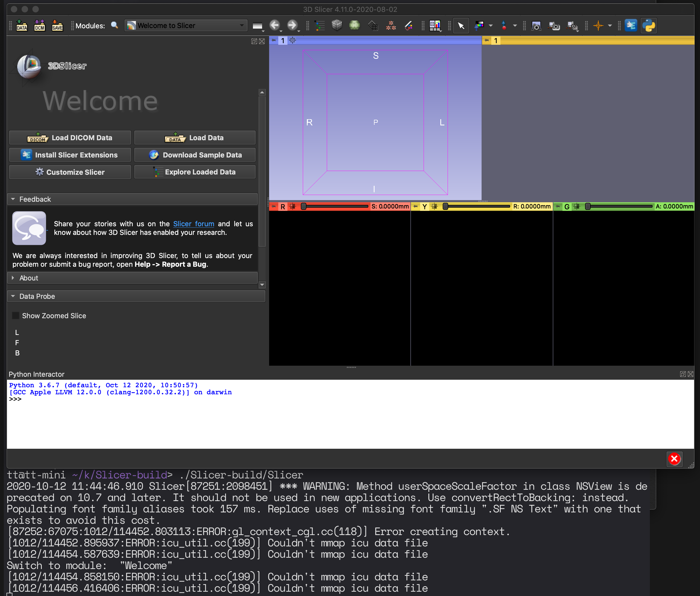Open the Welcome to Slicer module dropdown
The image size is (700, 596).
click(186, 25)
